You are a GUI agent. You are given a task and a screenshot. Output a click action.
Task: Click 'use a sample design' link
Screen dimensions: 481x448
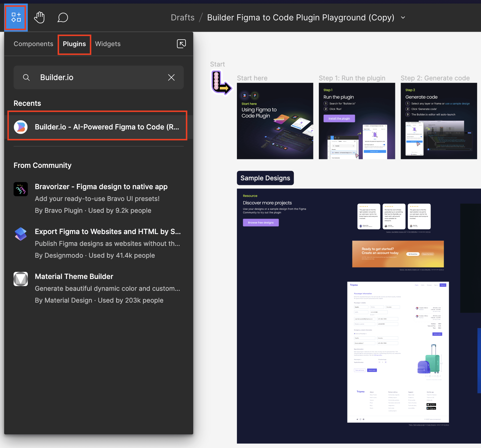click(457, 104)
